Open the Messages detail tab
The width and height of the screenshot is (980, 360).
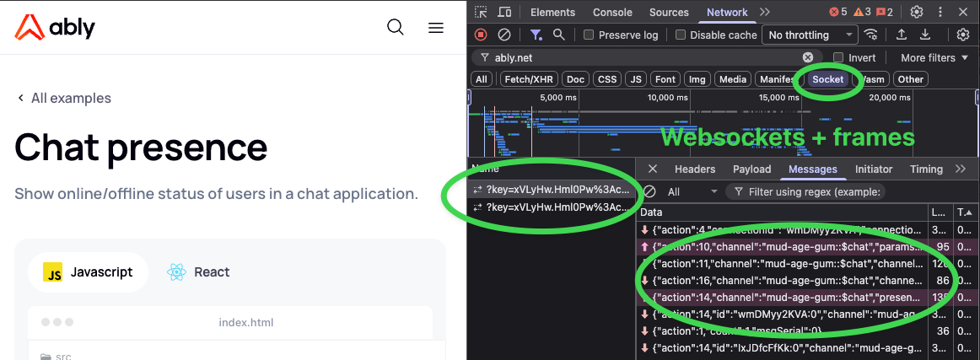pyautogui.click(x=812, y=169)
